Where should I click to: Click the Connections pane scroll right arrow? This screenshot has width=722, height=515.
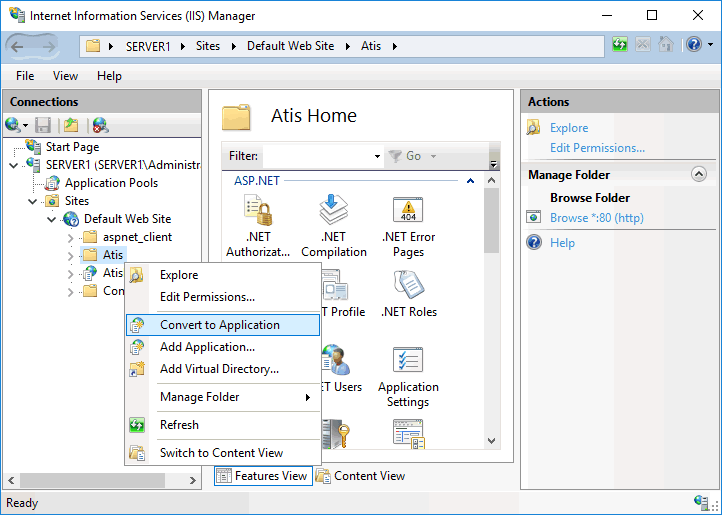pyautogui.click(x=193, y=480)
